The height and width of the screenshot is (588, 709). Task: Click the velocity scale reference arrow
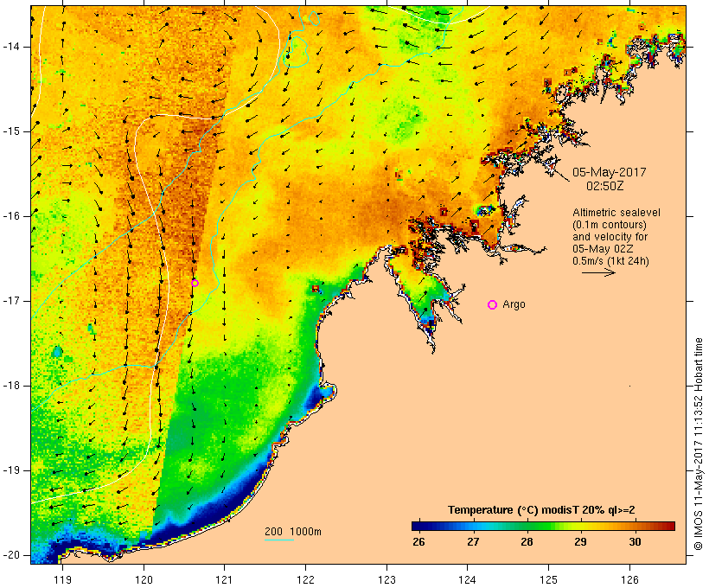tap(598, 272)
